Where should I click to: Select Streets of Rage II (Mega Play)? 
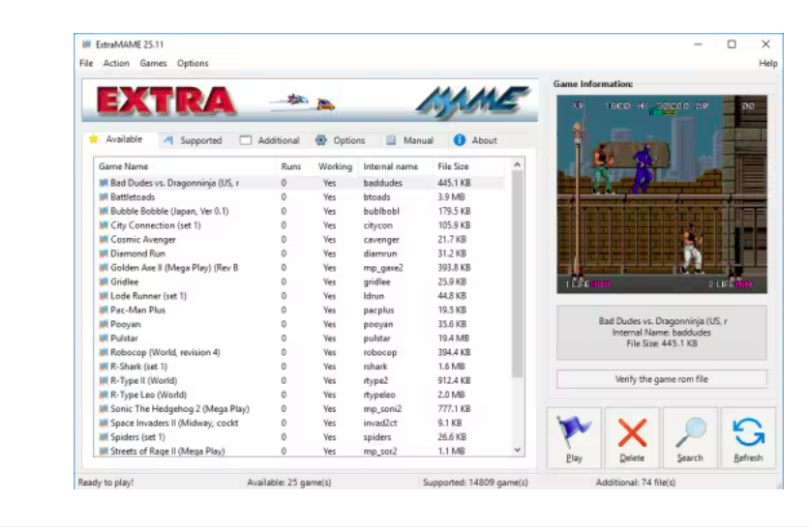[x=167, y=451]
